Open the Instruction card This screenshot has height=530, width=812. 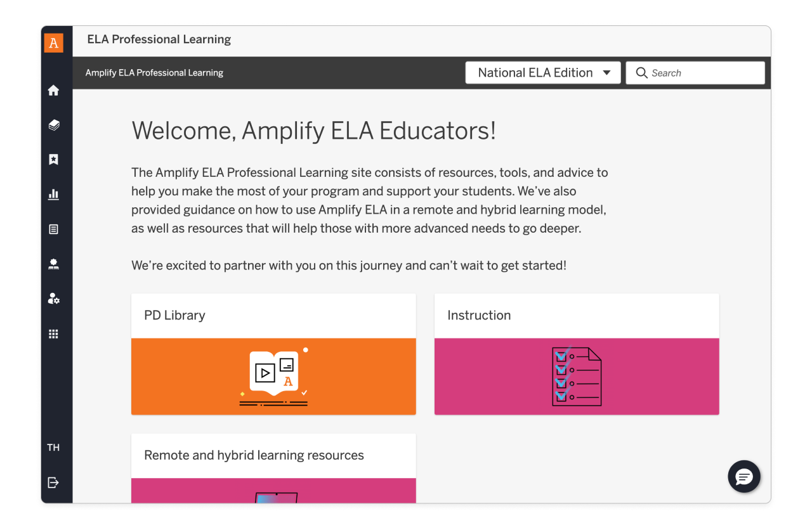[x=576, y=353]
